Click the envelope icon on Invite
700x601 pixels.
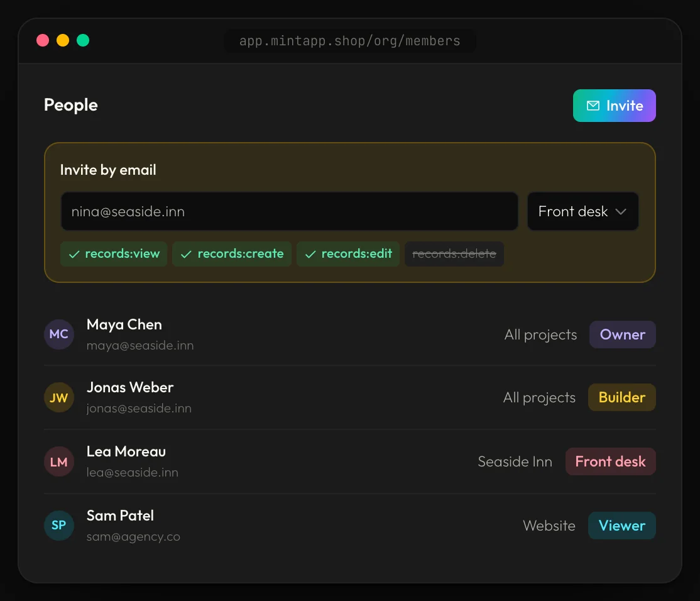click(x=593, y=106)
